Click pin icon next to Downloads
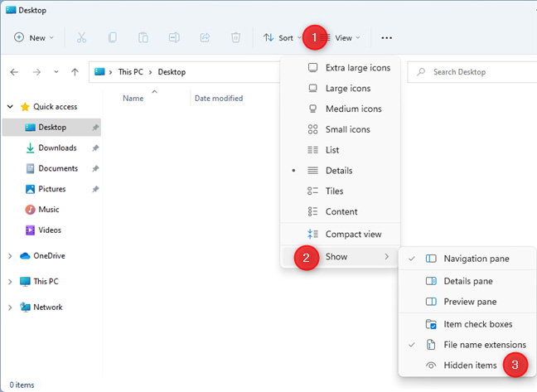This screenshot has width=537, height=392. click(95, 148)
